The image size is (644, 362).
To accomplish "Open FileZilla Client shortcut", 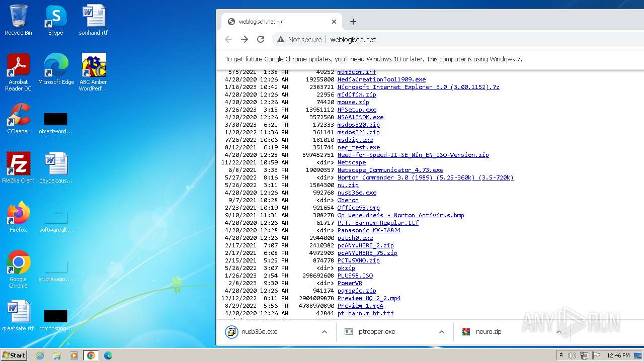I will pyautogui.click(x=18, y=168).
